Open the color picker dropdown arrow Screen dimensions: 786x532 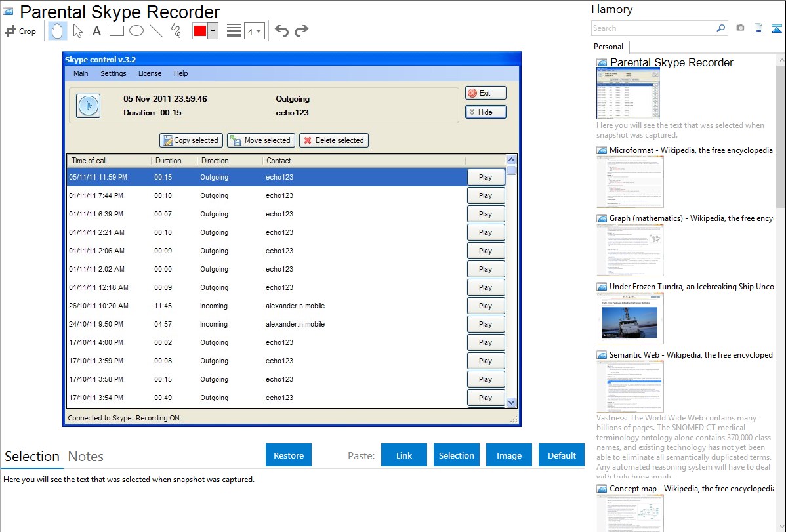coord(213,31)
